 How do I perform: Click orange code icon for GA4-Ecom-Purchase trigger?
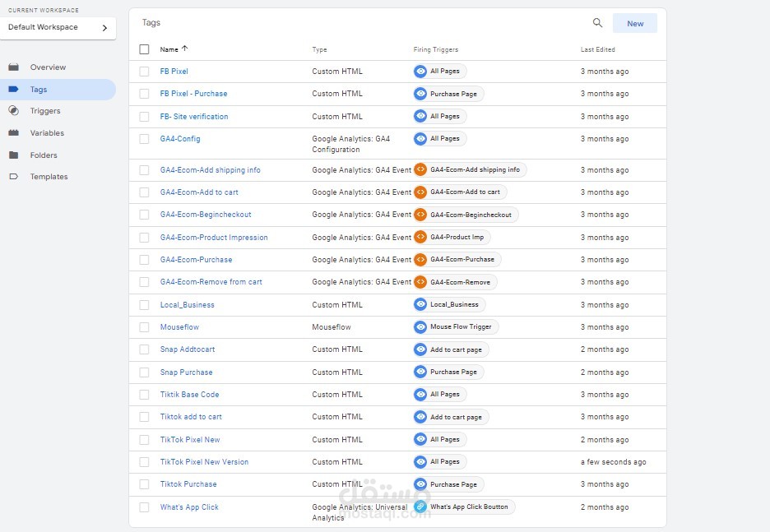pos(420,259)
